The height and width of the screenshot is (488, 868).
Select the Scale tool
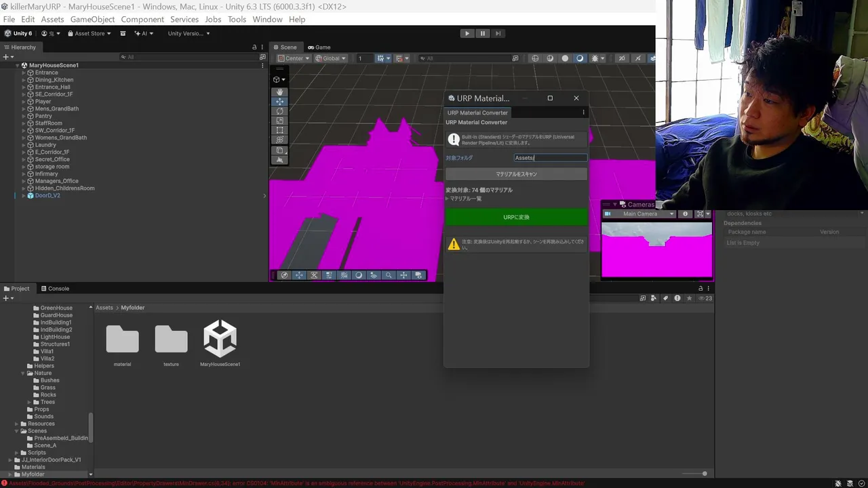[x=279, y=121]
